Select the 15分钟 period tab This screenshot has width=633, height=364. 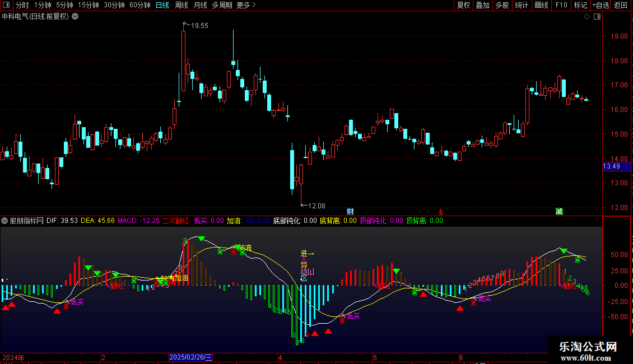(x=89, y=5)
